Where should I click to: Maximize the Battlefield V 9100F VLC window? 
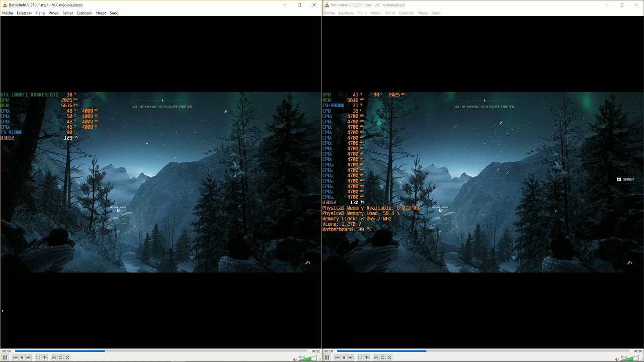299,5
